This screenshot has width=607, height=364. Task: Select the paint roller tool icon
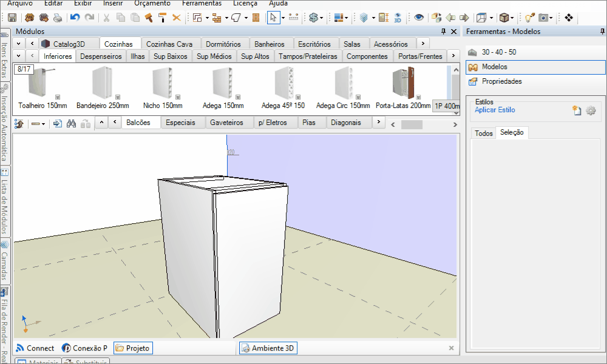[x=163, y=18]
